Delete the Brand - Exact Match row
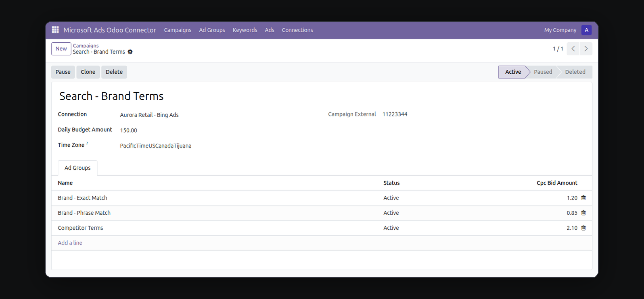 point(583,198)
